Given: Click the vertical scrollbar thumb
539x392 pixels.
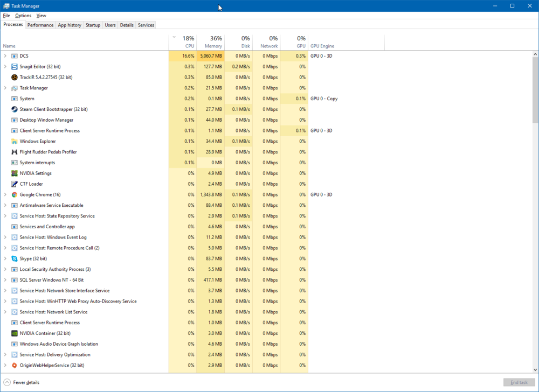Looking at the screenshot, I should tap(535, 90).
